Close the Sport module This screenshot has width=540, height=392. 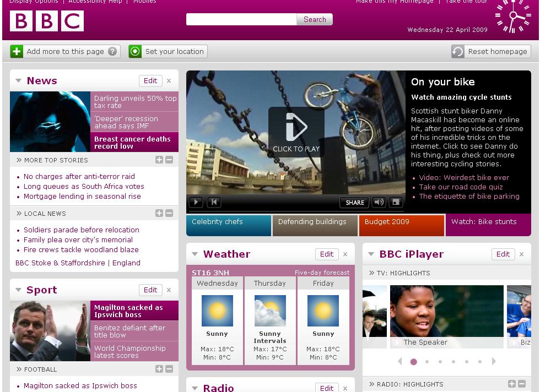[x=169, y=290]
